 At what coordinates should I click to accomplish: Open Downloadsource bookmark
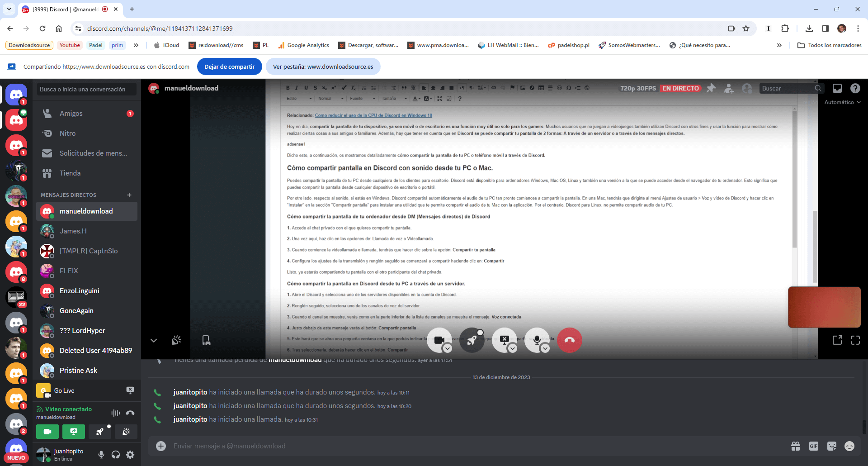coord(29,45)
